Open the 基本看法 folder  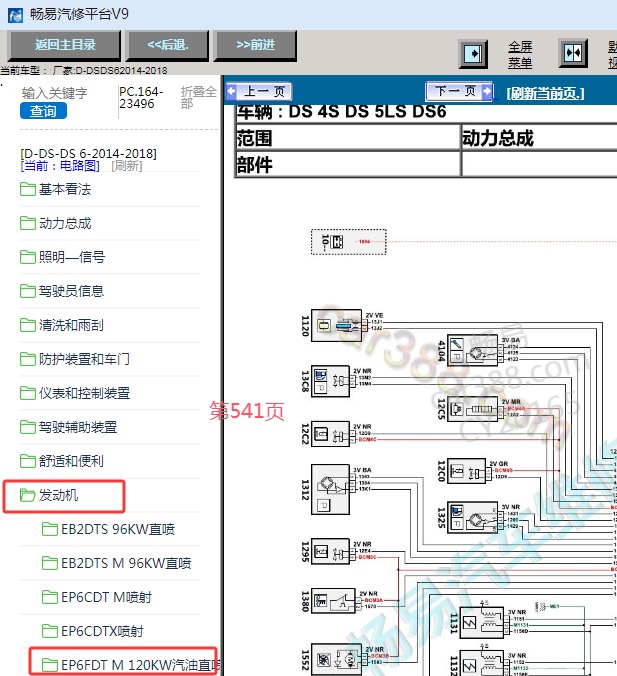coord(65,189)
